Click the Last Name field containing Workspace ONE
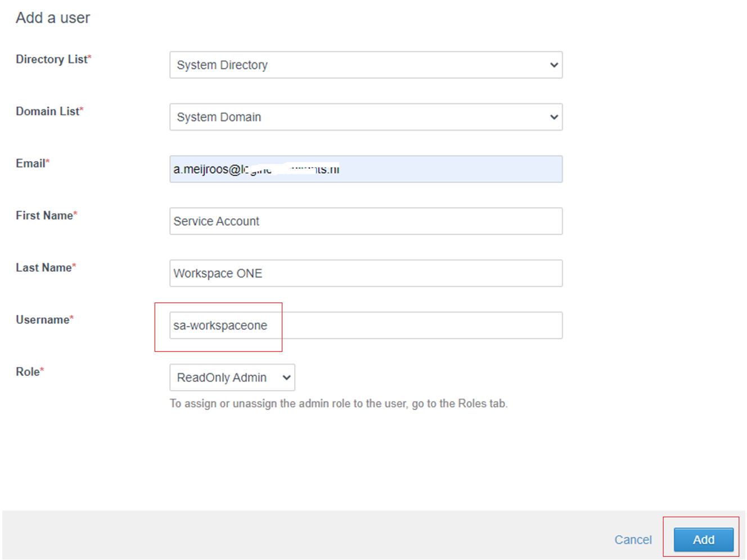The image size is (747, 560). point(366,273)
